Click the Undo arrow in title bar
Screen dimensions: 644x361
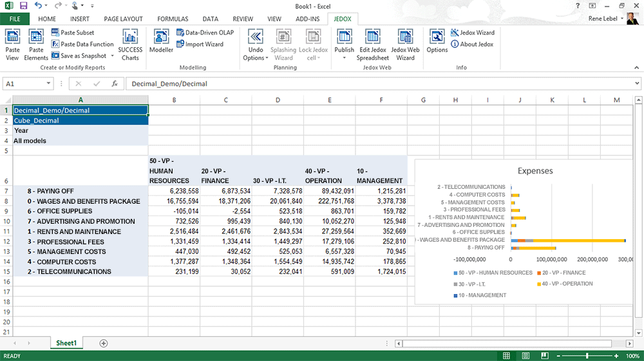38,5
